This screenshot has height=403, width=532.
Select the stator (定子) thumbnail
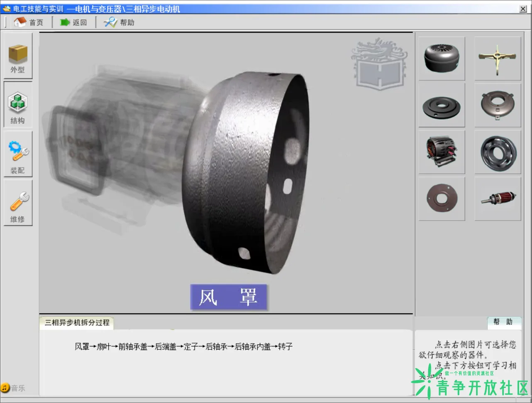(x=442, y=152)
